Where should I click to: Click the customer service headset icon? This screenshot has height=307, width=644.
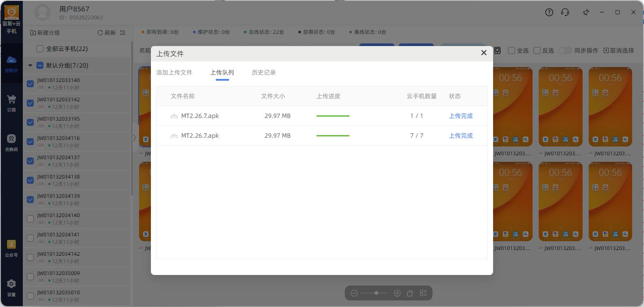(565, 12)
